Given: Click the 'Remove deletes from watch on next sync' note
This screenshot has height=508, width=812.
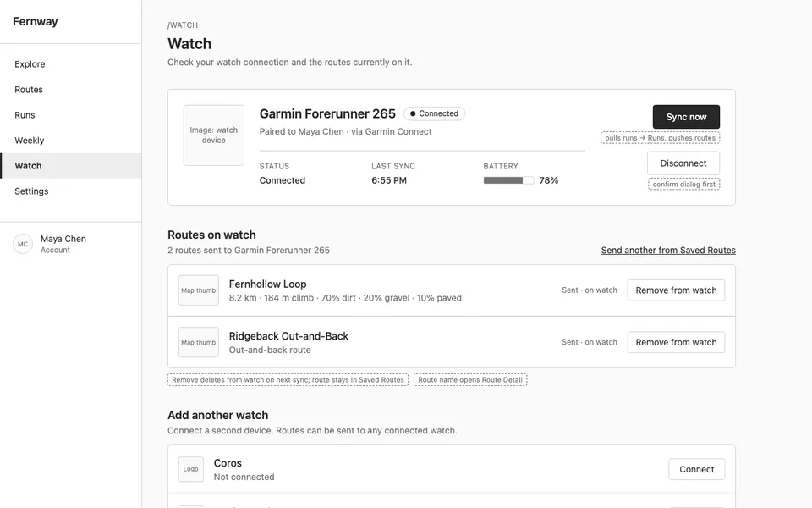Looking at the screenshot, I should tap(288, 380).
